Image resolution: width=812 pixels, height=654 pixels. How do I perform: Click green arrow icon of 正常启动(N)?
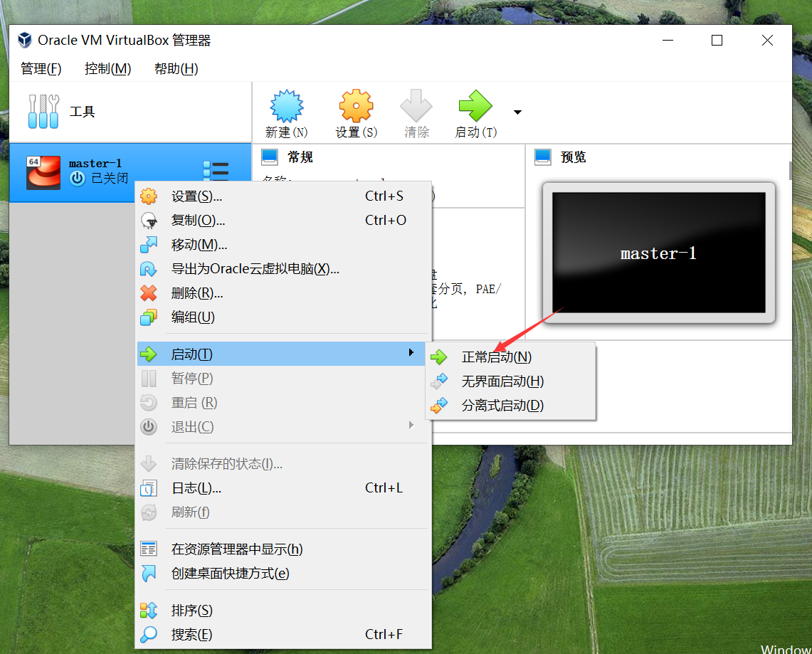pyautogui.click(x=438, y=357)
